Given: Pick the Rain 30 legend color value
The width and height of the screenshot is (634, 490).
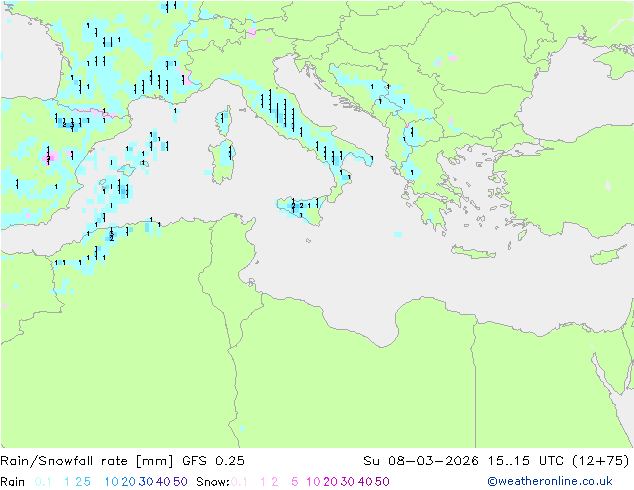Looking at the screenshot, I should click(x=146, y=482).
